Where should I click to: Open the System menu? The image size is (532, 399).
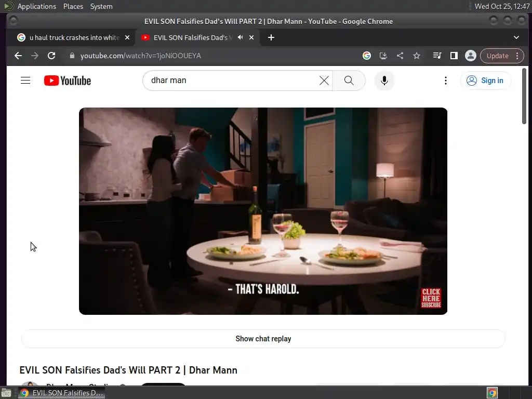tap(101, 6)
